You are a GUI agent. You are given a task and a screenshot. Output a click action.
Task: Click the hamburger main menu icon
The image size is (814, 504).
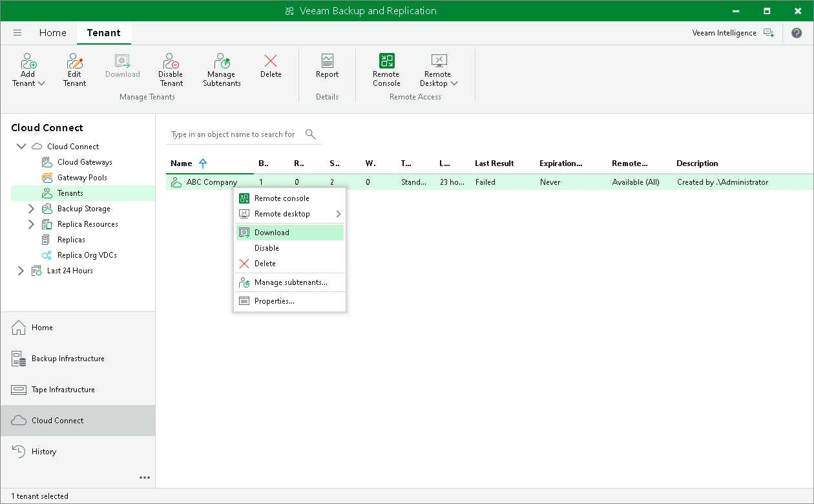coord(17,33)
